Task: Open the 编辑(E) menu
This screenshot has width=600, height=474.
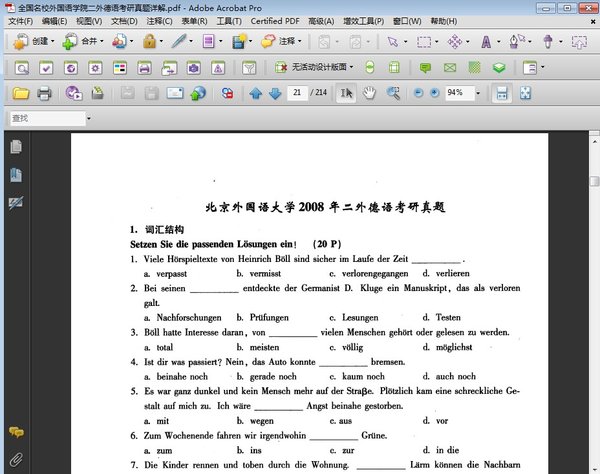Action: tap(54, 21)
